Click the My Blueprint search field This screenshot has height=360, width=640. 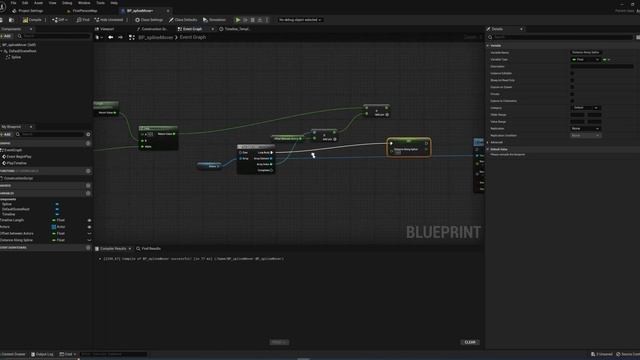[52, 134]
